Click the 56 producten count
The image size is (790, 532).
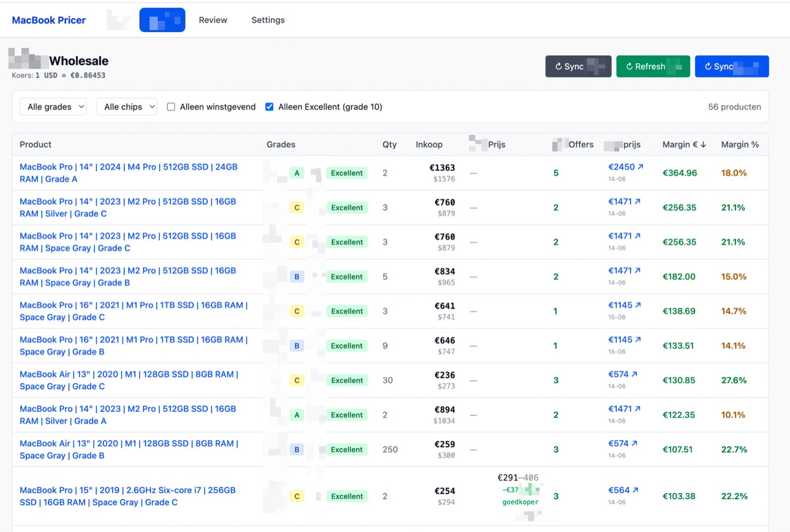(735, 107)
